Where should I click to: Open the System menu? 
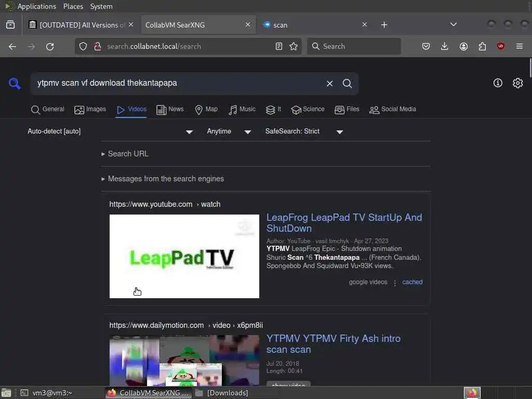pyautogui.click(x=101, y=6)
